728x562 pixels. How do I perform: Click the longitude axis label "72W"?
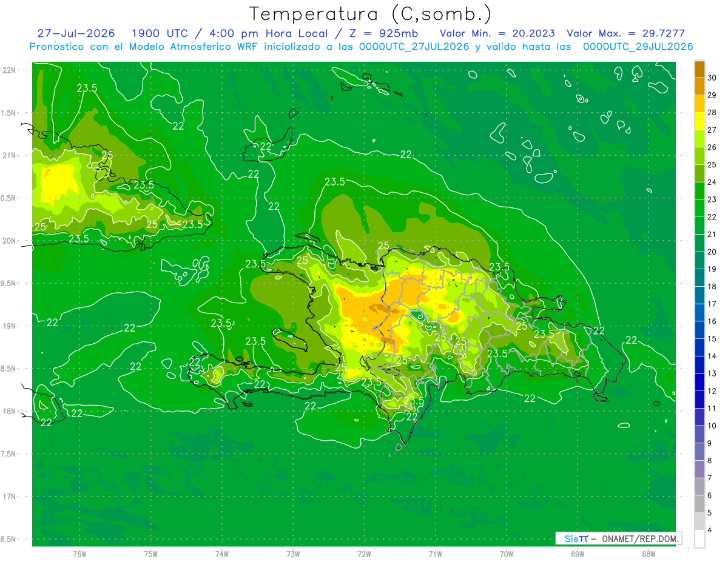pos(364,554)
